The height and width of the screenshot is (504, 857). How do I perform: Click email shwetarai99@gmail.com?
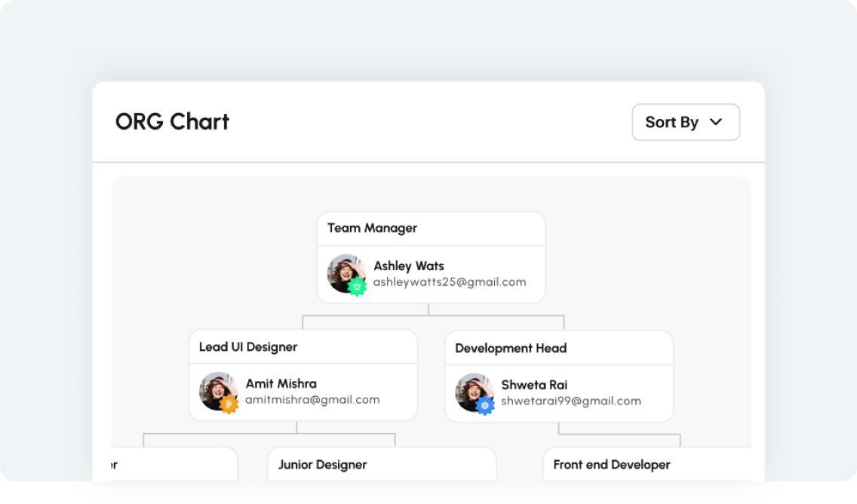[571, 401]
